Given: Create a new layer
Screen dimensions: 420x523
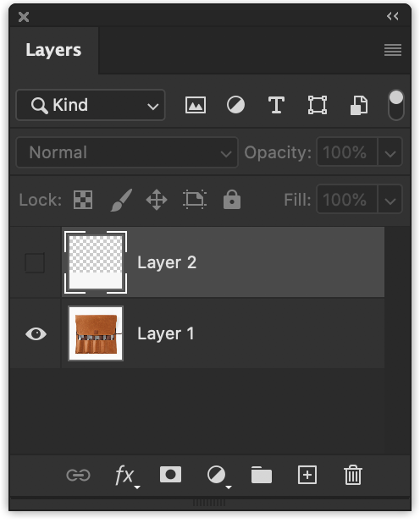Looking at the screenshot, I should [307, 475].
